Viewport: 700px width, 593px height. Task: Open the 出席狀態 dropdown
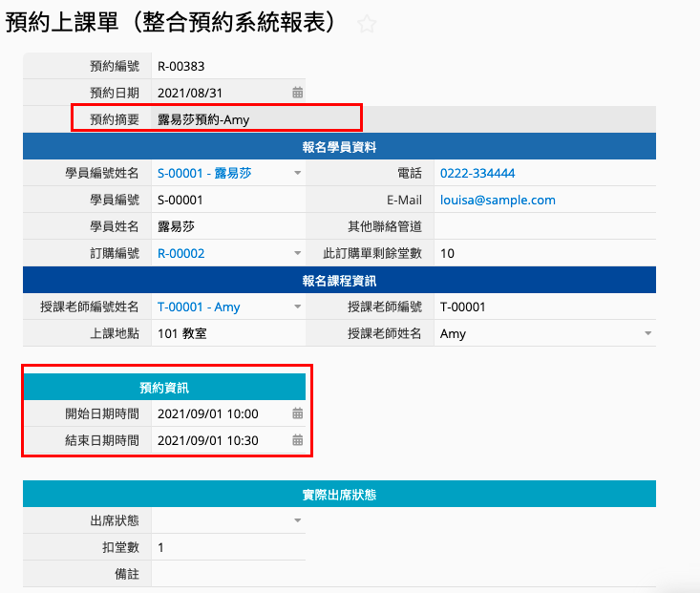[x=297, y=520]
